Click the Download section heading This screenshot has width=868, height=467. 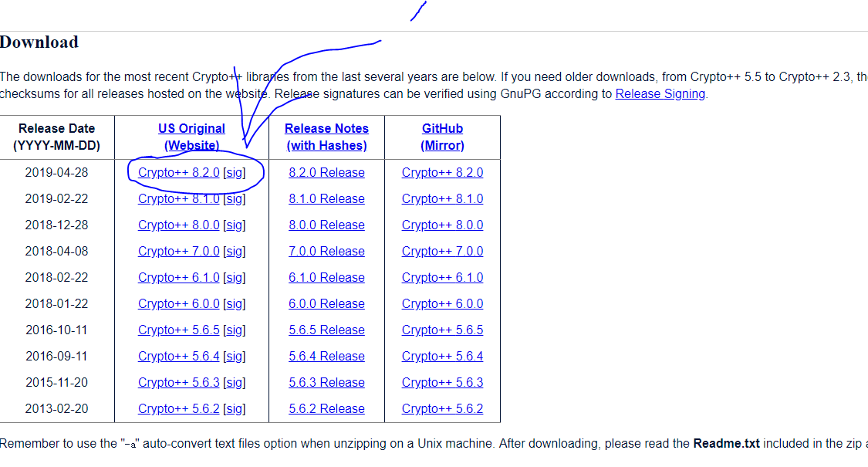[39, 42]
